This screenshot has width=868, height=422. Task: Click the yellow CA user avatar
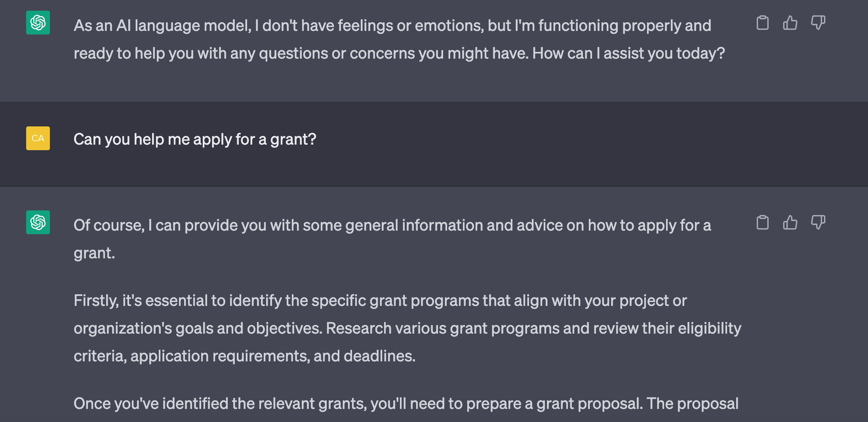pos(38,138)
